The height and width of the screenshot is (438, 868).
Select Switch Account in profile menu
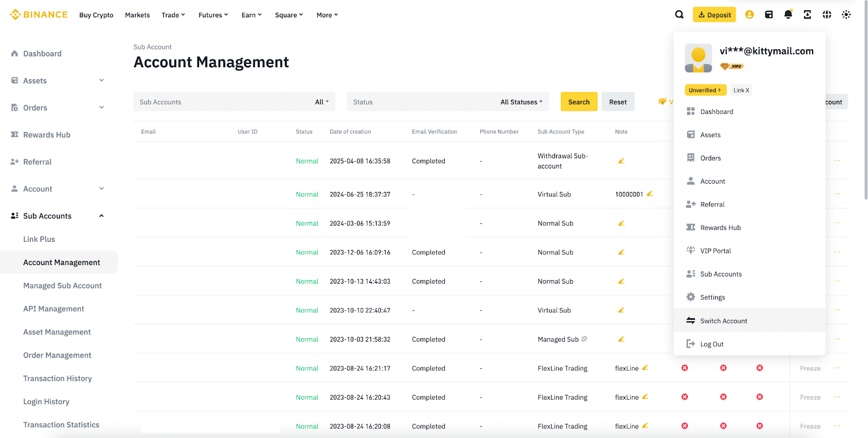click(723, 321)
